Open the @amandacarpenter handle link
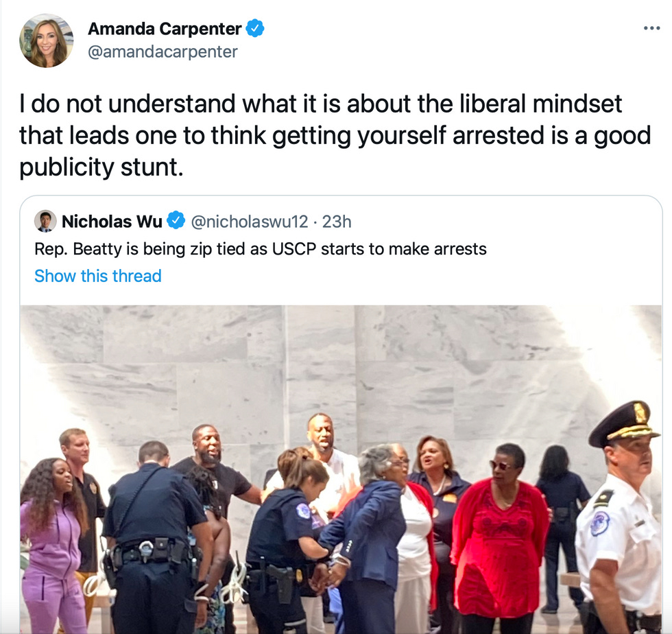This screenshot has height=634, width=672. tap(163, 52)
